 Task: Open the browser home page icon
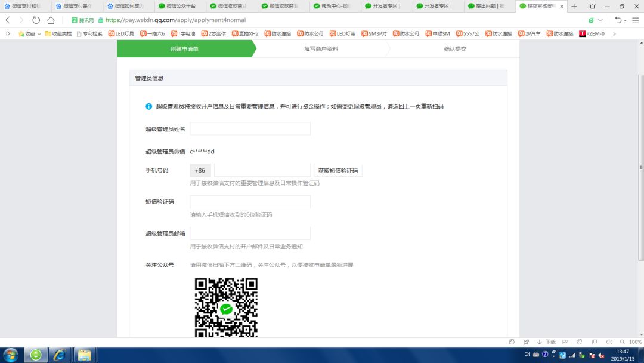51,20
